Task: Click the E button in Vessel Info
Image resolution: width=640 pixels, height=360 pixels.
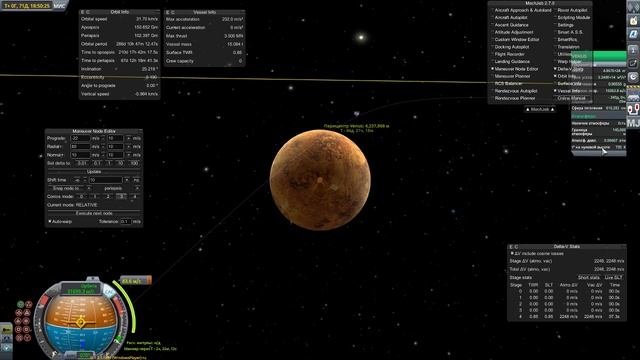Action: tap(168, 13)
